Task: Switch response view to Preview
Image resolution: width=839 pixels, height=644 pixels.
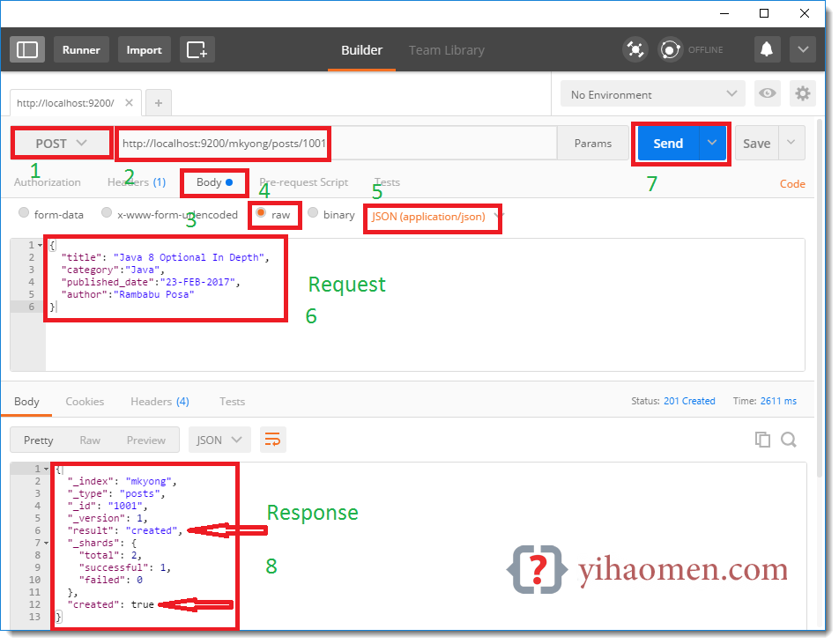Action: pos(146,440)
